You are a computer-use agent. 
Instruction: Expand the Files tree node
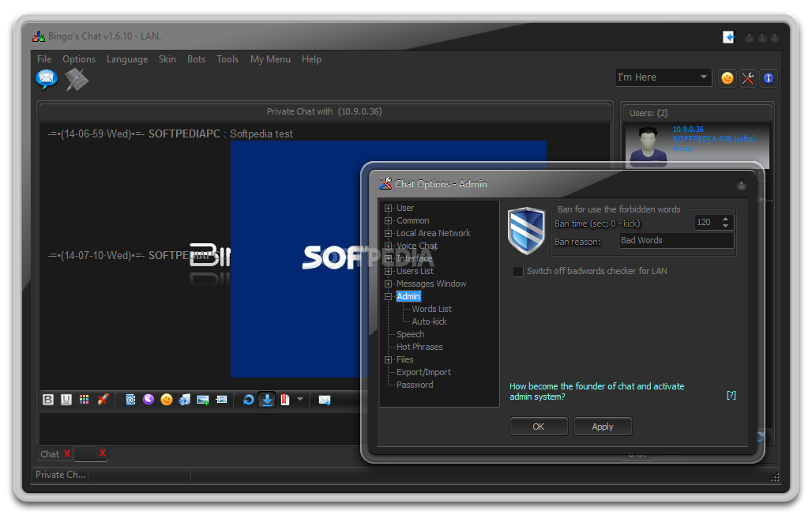(388, 359)
